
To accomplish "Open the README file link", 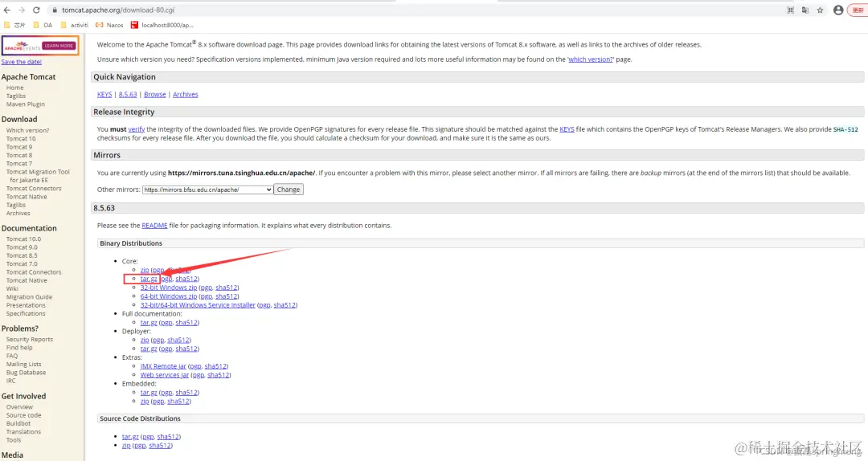I will tap(154, 225).
